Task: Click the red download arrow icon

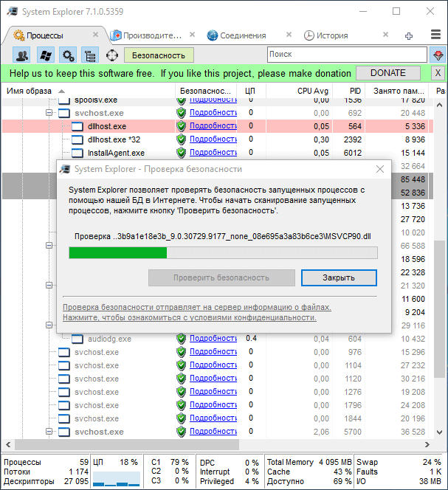Action: click(438, 55)
